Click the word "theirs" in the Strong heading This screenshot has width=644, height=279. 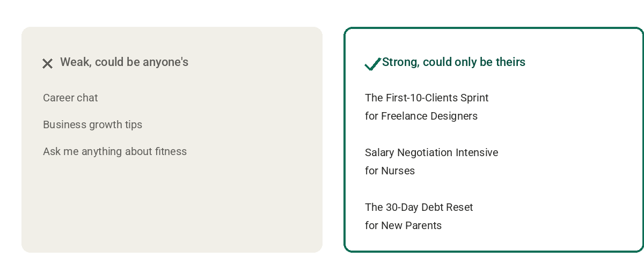click(510, 62)
